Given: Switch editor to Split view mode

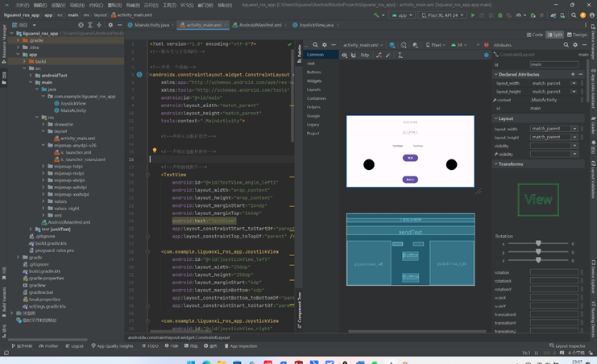Looking at the screenshot, I should (555, 35).
